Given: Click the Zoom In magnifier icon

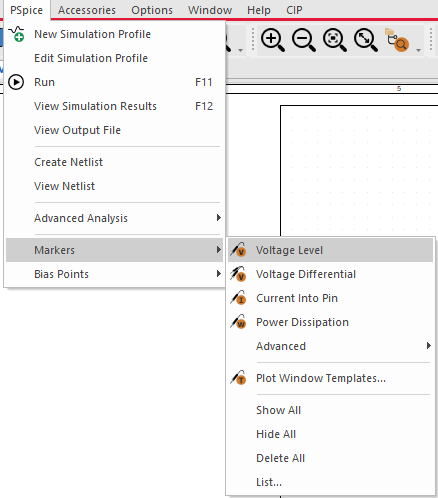Looking at the screenshot, I should (273, 40).
